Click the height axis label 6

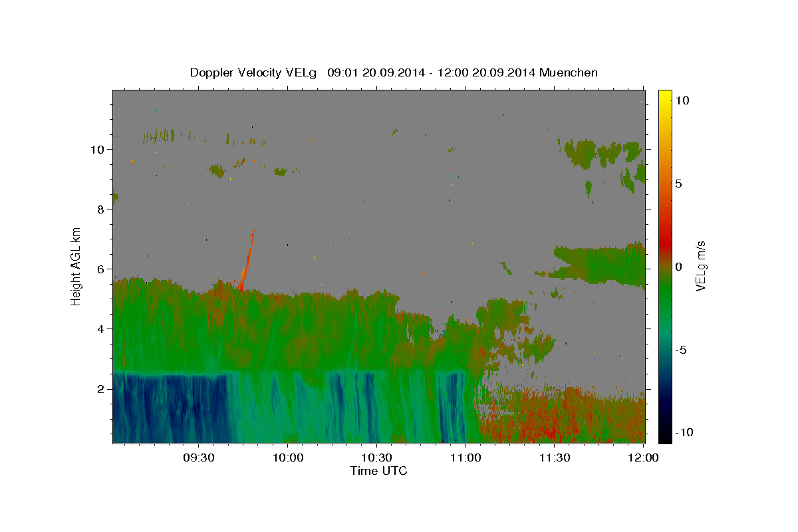(x=100, y=269)
